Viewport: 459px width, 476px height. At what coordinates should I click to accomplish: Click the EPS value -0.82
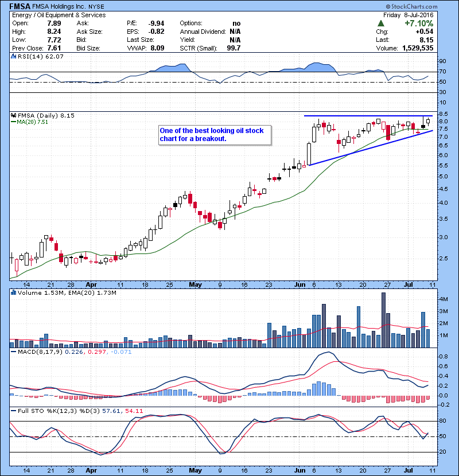156,32
